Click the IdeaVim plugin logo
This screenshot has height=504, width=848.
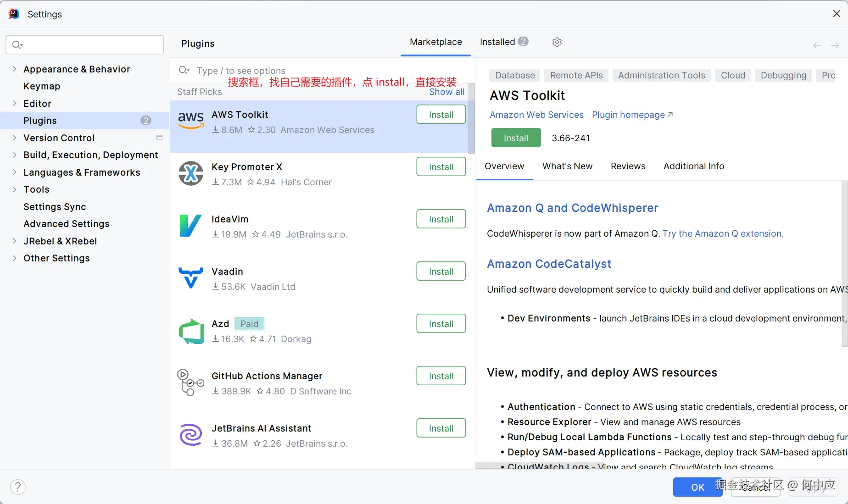point(191,226)
